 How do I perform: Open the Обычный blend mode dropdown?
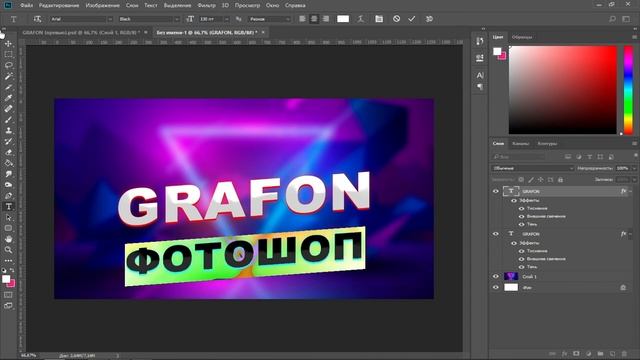click(532, 168)
